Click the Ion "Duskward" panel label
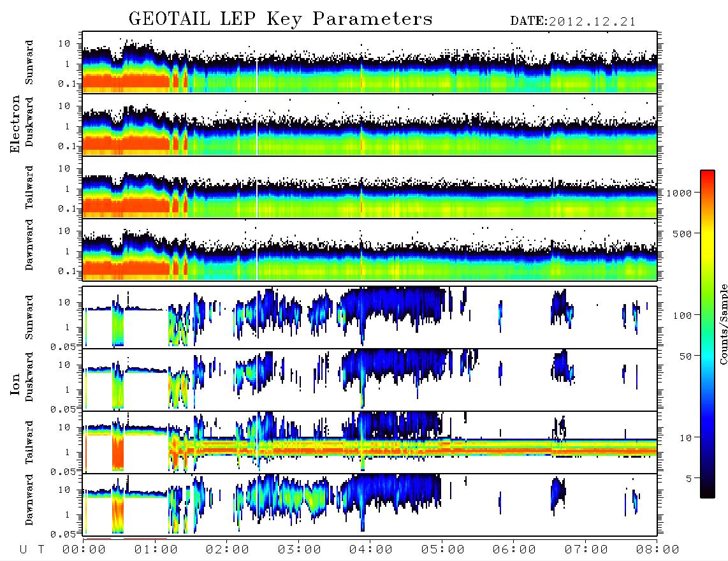The image size is (728, 561). (29, 377)
